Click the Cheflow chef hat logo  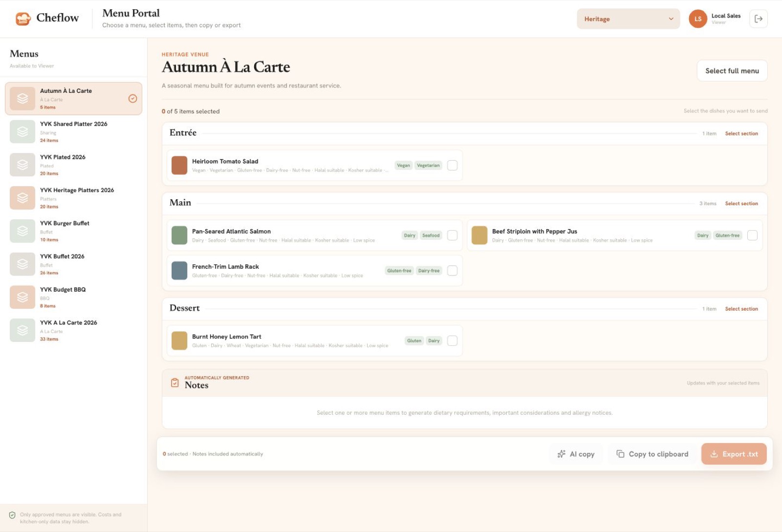23,19
